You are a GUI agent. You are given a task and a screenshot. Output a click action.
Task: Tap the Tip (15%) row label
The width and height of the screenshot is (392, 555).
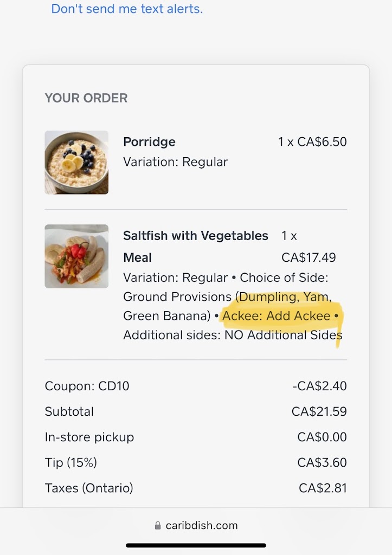click(x=71, y=463)
